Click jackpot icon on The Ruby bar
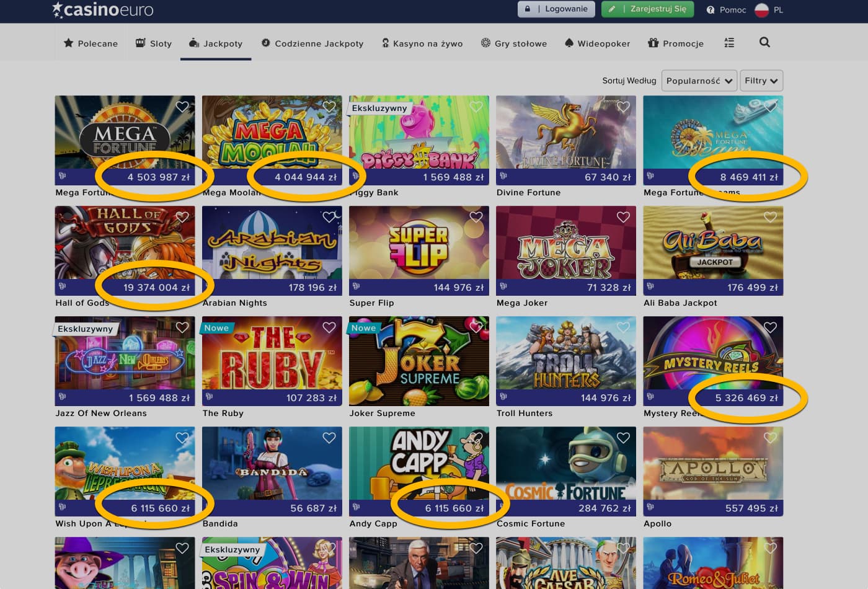This screenshot has height=589, width=868. 210,397
